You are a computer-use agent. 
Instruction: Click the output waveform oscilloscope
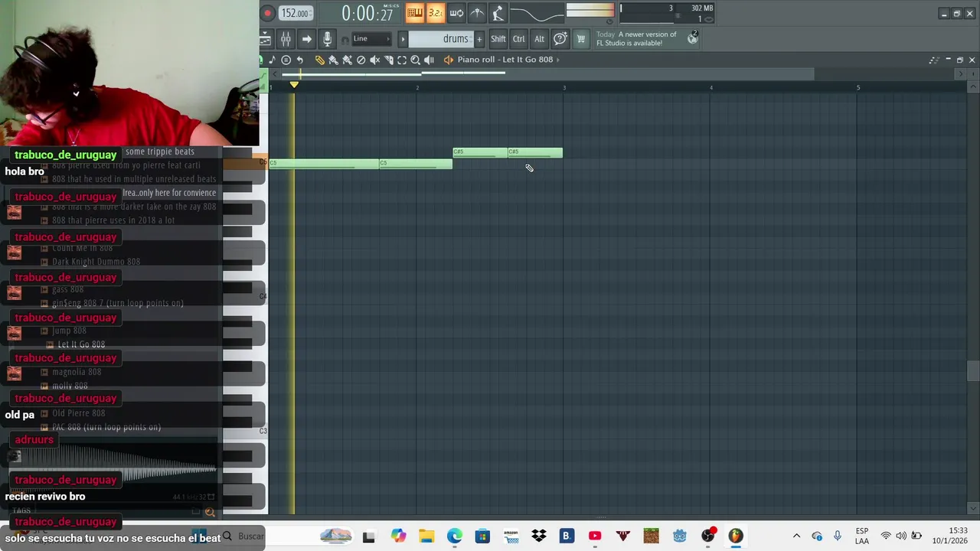pyautogui.click(x=537, y=13)
